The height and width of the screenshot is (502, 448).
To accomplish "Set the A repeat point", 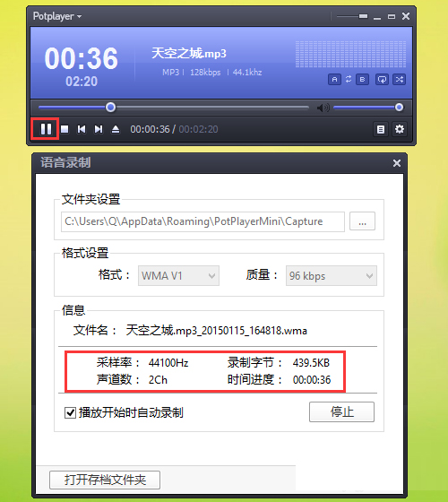I will point(334,80).
